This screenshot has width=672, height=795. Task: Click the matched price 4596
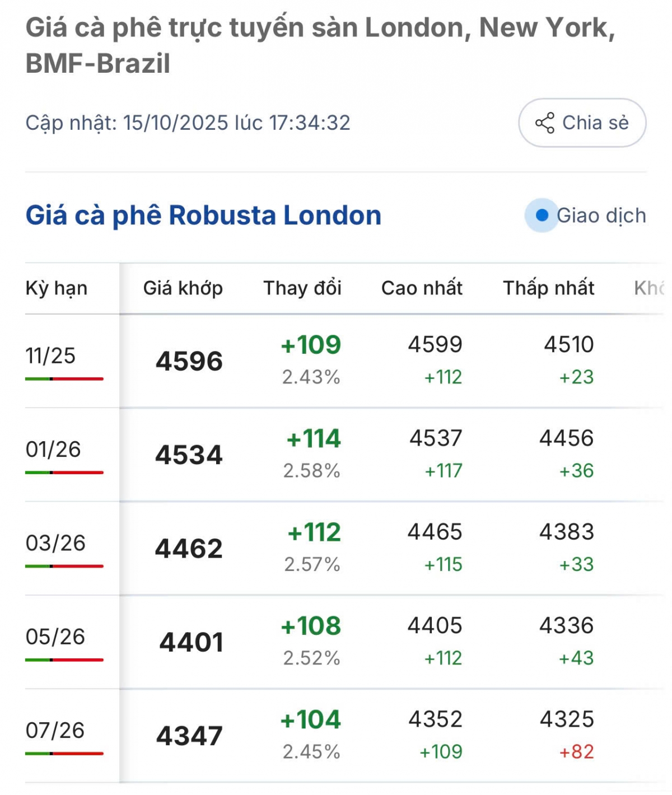pos(189,361)
